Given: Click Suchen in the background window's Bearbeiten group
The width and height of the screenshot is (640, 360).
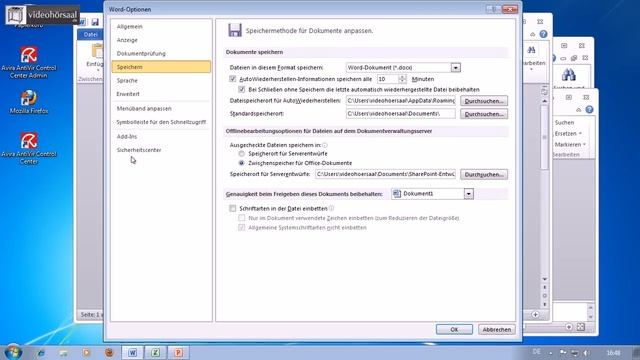Looking at the screenshot, I should (x=564, y=122).
